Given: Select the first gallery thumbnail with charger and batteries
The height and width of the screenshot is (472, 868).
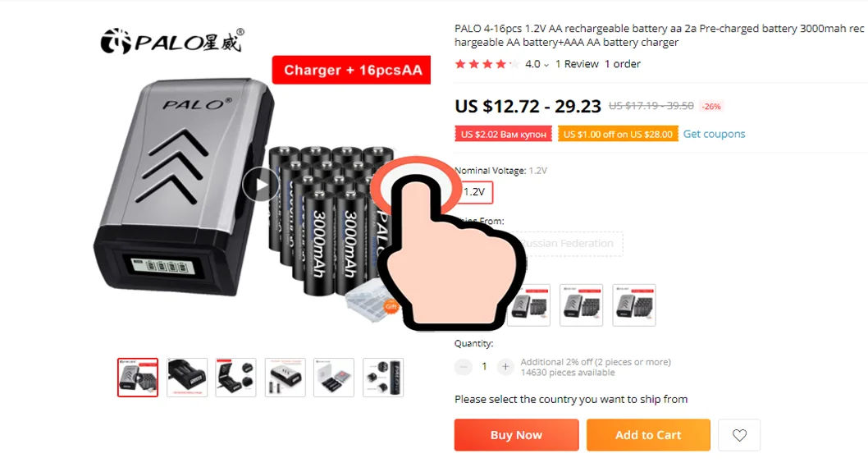Looking at the screenshot, I should pos(138,378).
